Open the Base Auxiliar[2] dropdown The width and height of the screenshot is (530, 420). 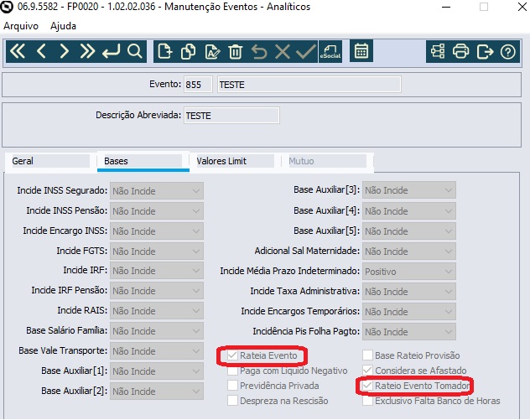(157, 391)
